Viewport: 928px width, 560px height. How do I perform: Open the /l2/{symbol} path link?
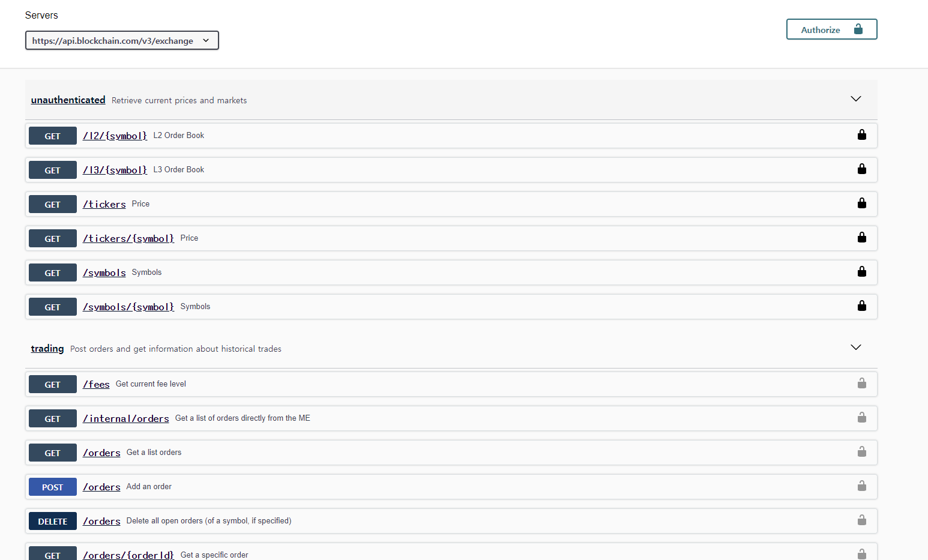(x=115, y=136)
